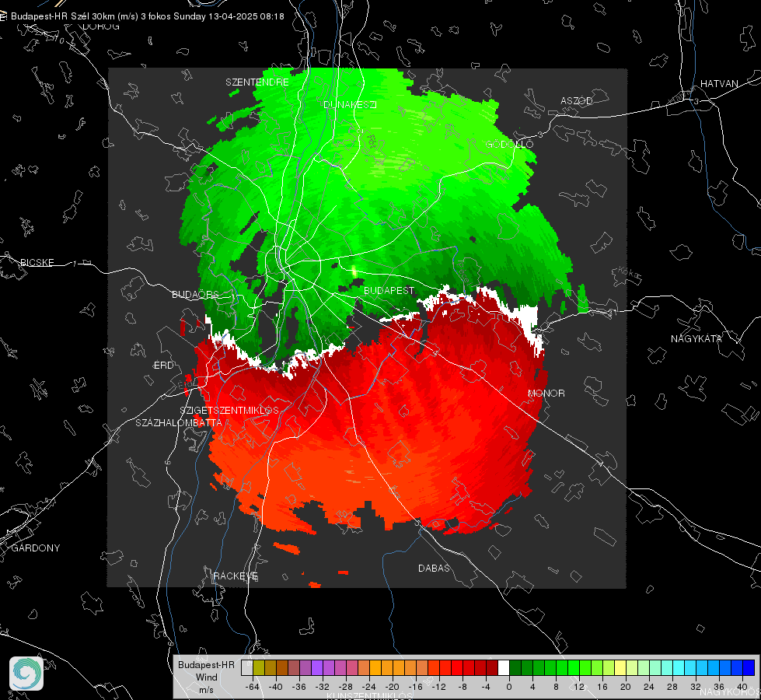
Task: Click the 0 legend value
Action: [x=509, y=687]
